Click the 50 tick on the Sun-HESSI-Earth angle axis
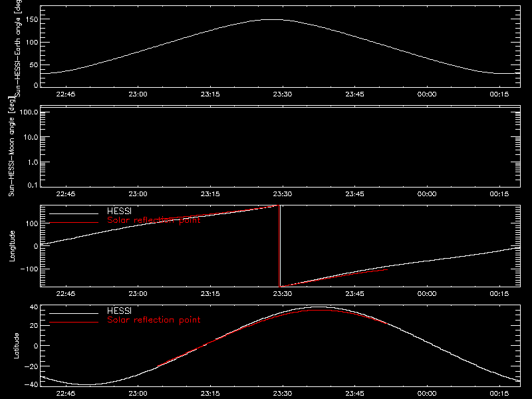 pos(34,65)
